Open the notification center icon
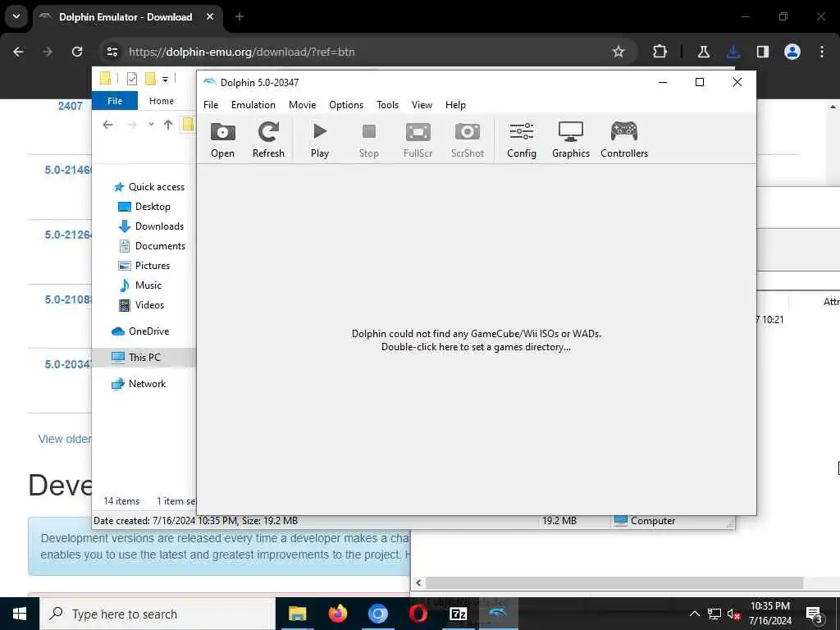The width and height of the screenshot is (840, 630). [x=814, y=614]
